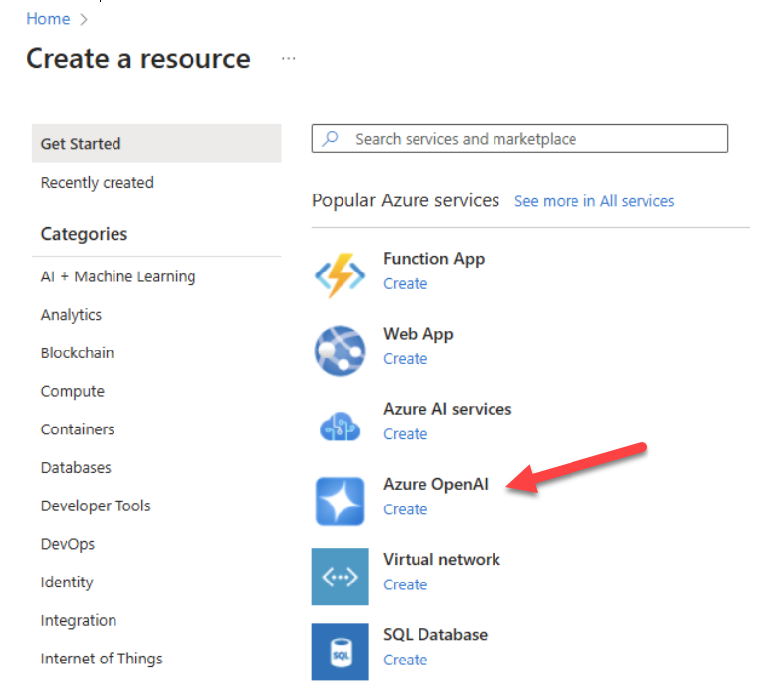762x700 pixels.
Task: Create an Azure AI services resource
Action: click(405, 433)
